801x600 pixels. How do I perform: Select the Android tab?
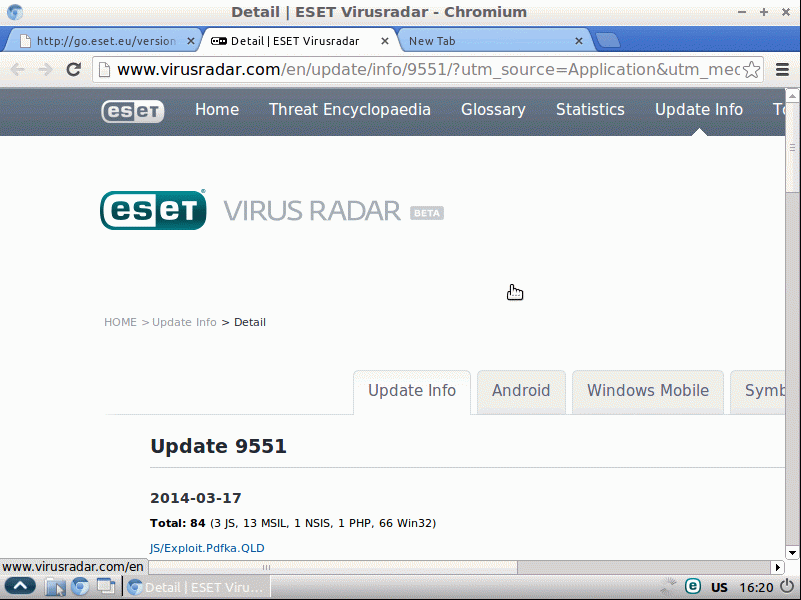tap(521, 391)
